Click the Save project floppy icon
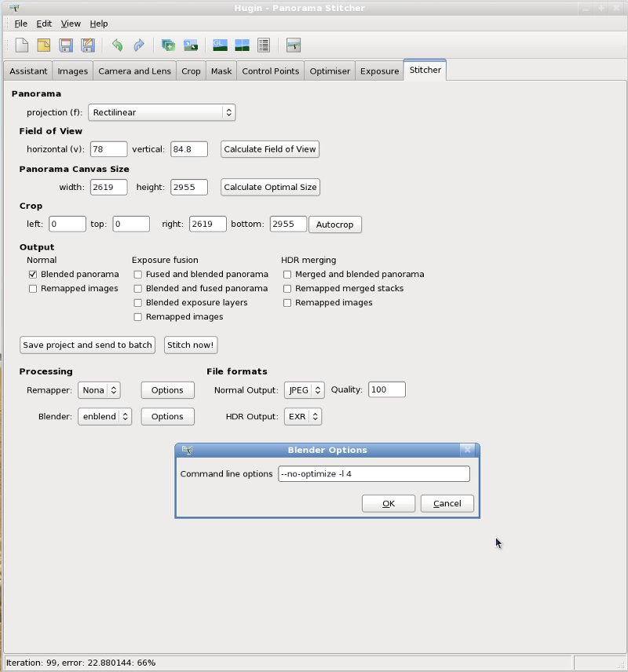 [66, 45]
